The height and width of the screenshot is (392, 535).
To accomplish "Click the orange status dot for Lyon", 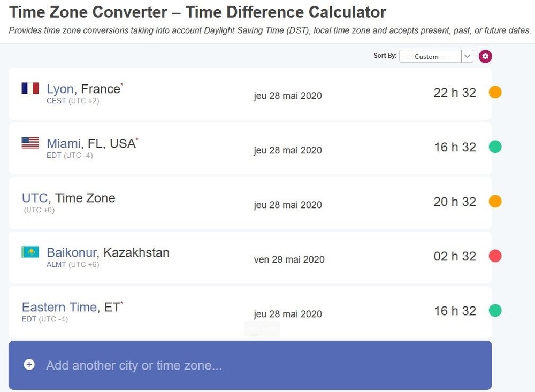I will pyautogui.click(x=495, y=93).
